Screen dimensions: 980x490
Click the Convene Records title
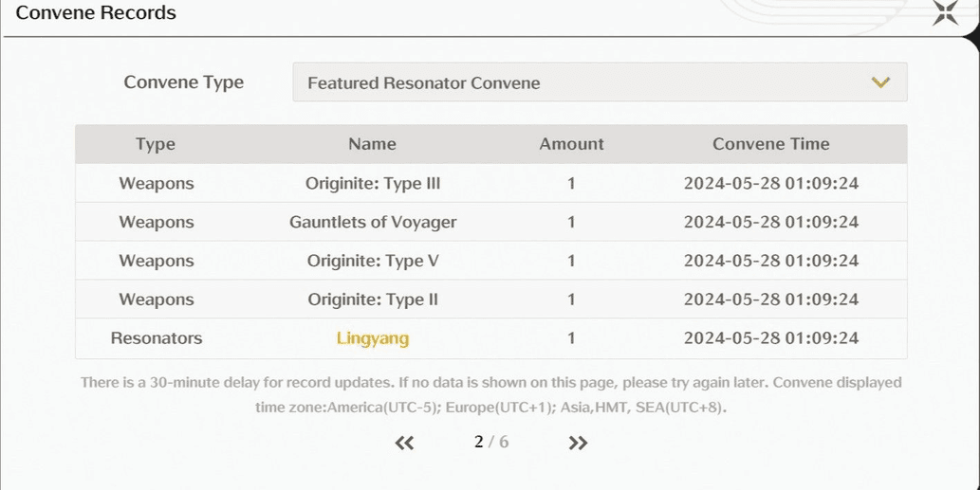96,13
